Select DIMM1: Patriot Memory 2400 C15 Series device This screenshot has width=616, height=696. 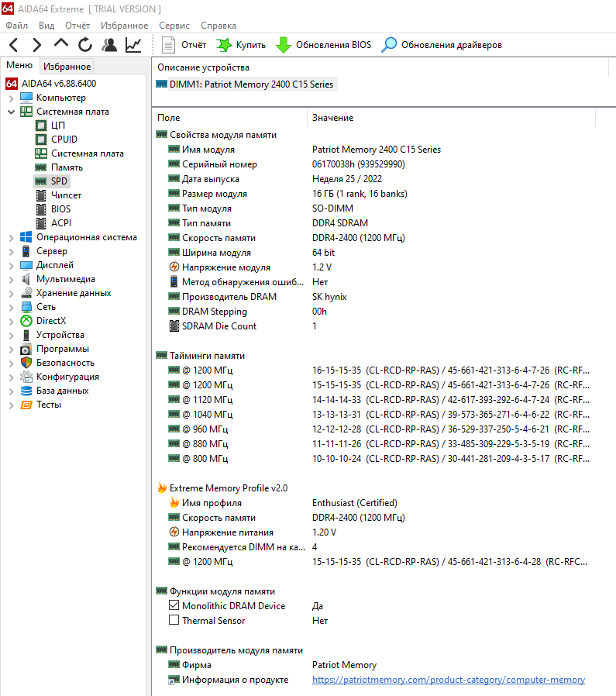click(246, 84)
